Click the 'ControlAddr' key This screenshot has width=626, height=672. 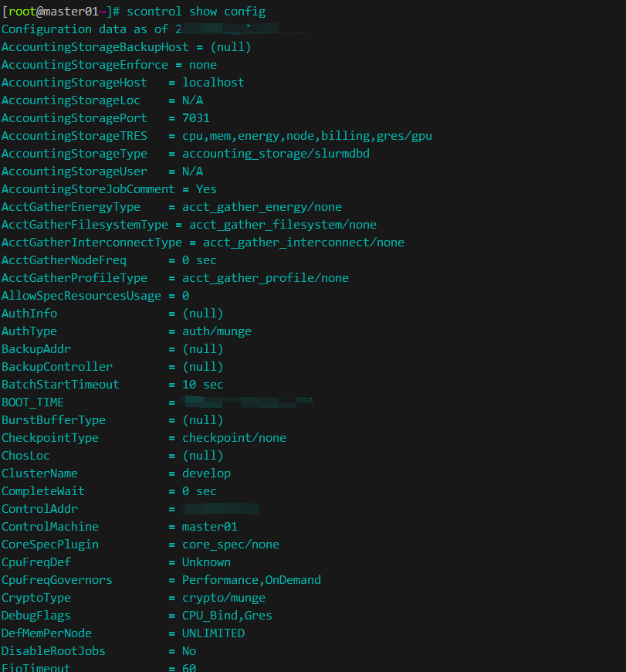click(x=39, y=509)
